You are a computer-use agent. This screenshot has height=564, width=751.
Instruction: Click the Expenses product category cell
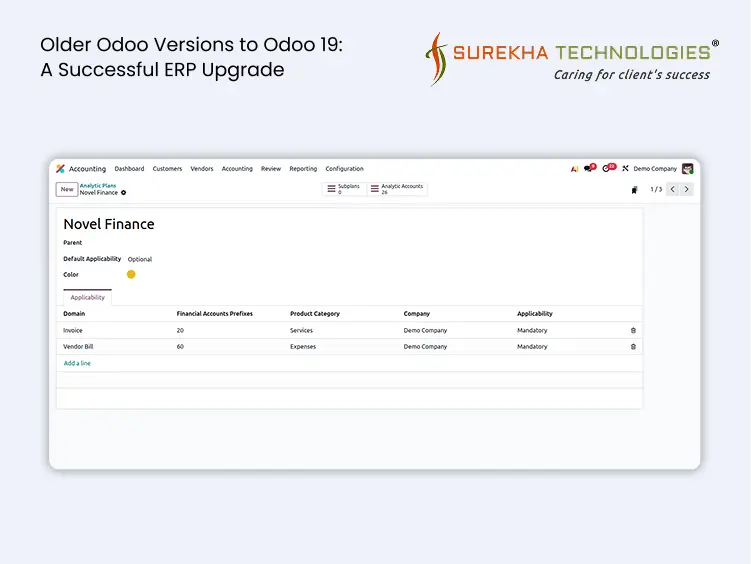tap(303, 347)
